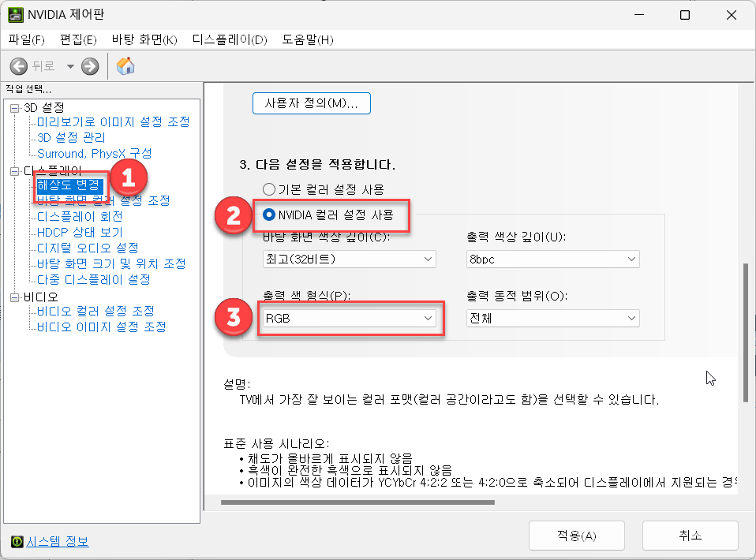The width and height of the screenshot is (756, 560).
Task: Open the 출력 색 형식 RGB dropdown
Action: tap(349, 318)
